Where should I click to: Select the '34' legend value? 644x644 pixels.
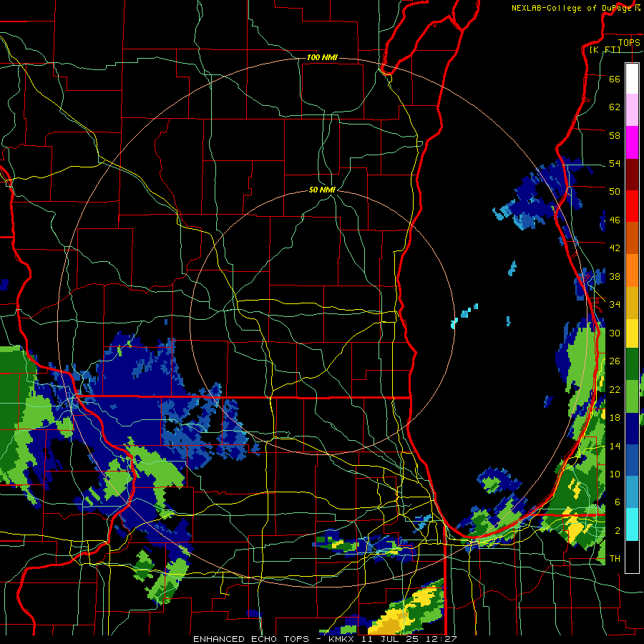(615, 304)
